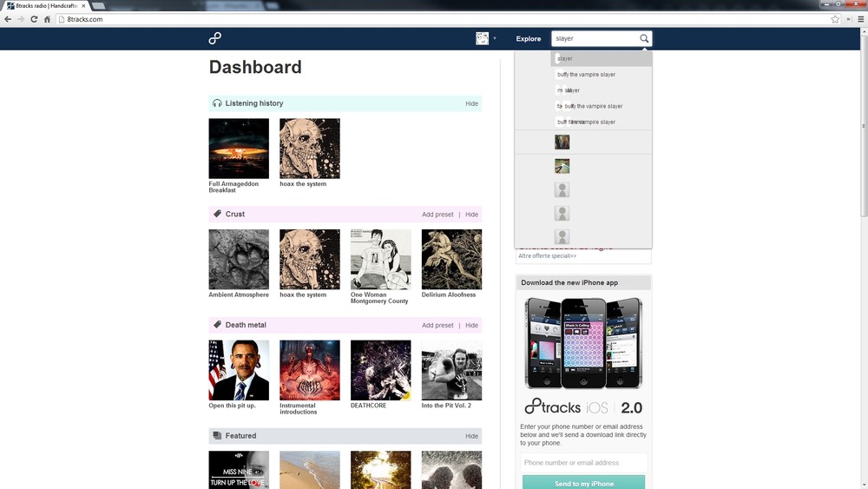Hide the Death metal section

pos(471,325)
